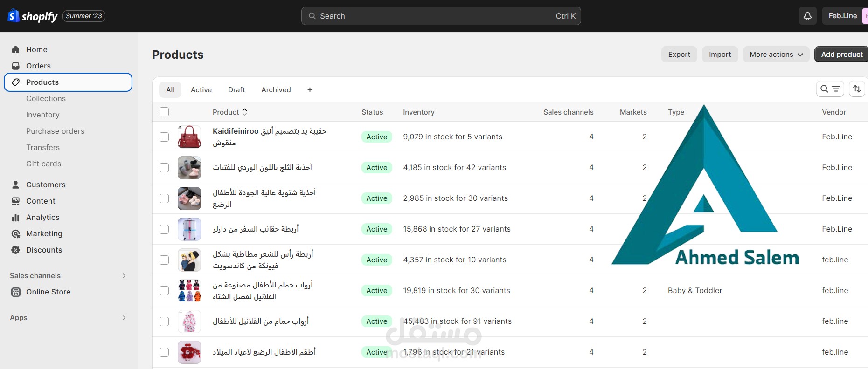Select checkbox for 1,796 in stock row
The height and width of the screenshot is (369, 868).
pos(164,352)
